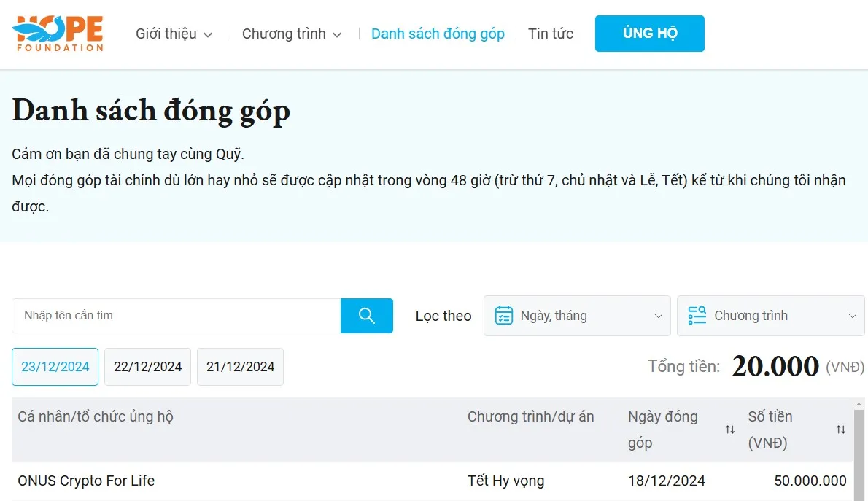Expand the Chương trình navigation chevron
Screen dimensions: 868x501
(337, 34)
